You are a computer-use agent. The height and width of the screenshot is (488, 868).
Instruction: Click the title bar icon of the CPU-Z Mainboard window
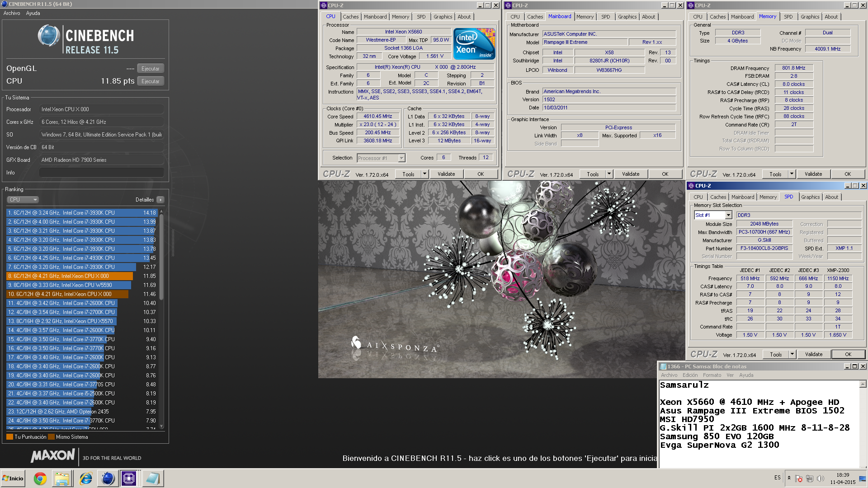click(508, 5)
